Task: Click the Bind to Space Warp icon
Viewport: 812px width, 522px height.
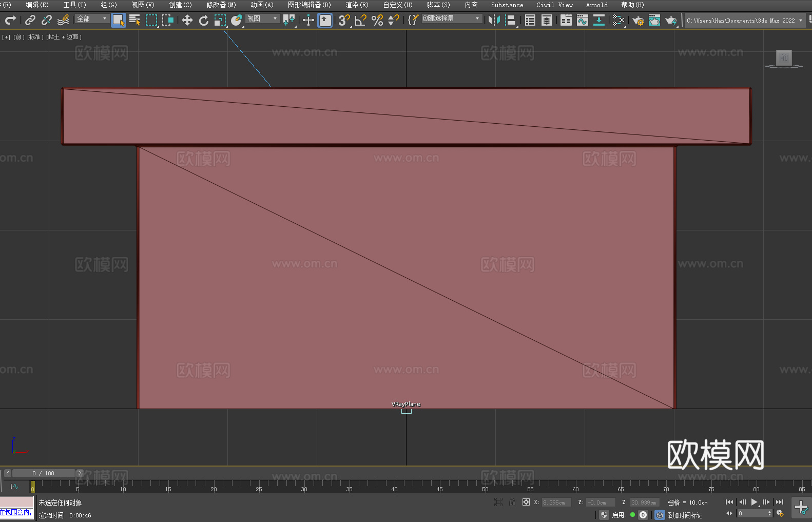Action: pos(63,20)
